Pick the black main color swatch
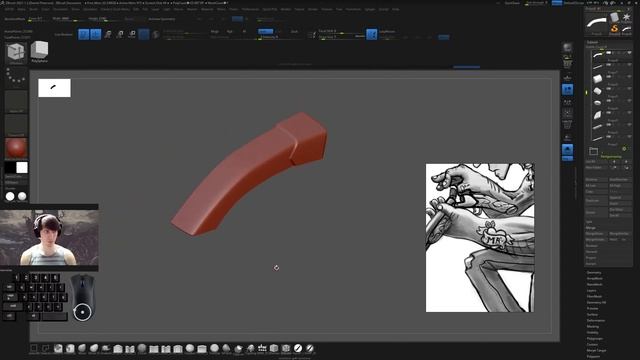The height and width of the screenshot is (360, 640). (10, 167)
